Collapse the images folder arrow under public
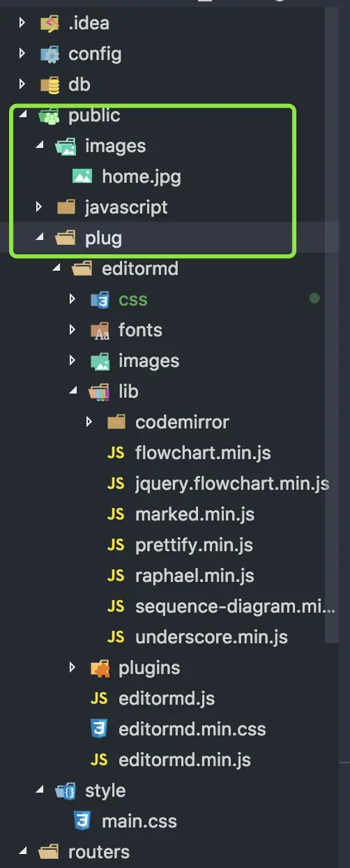Image resolution: width=350 pixels, height=868 pixels. 40,147
